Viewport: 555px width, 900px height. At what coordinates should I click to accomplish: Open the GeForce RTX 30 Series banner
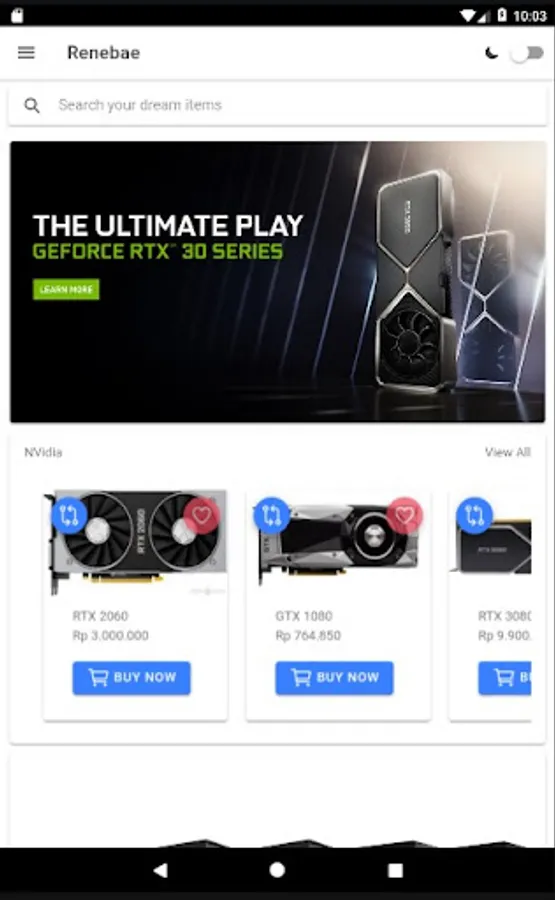click(278, 282)
